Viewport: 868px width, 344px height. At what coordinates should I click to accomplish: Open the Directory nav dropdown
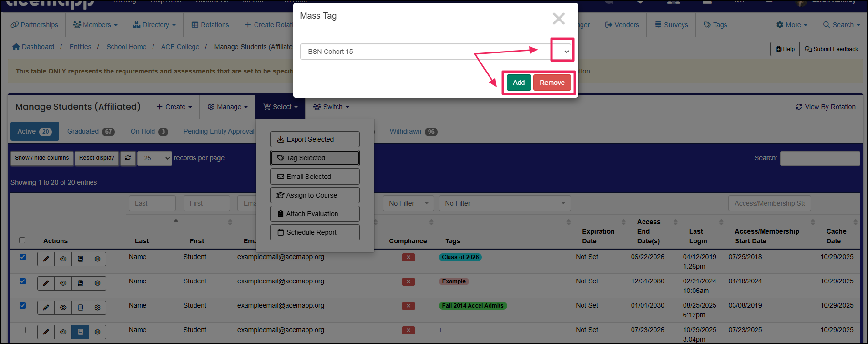point(154,25)
